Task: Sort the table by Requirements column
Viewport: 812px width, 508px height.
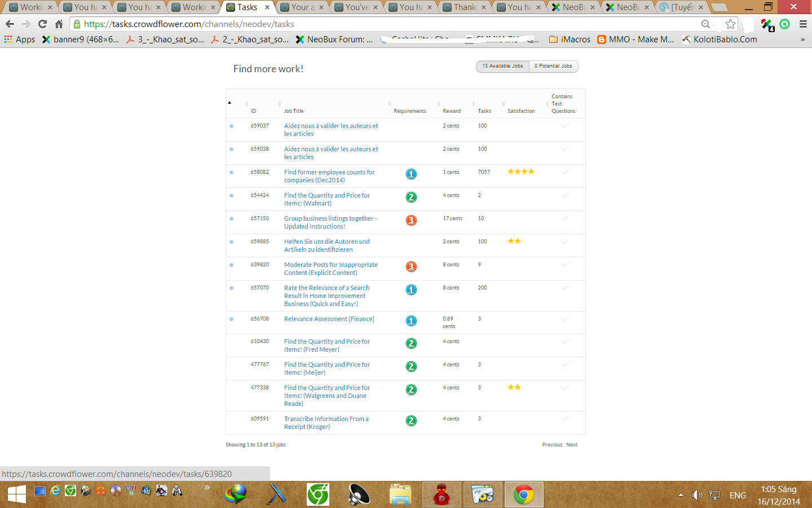Action: (x=410, y=111)
